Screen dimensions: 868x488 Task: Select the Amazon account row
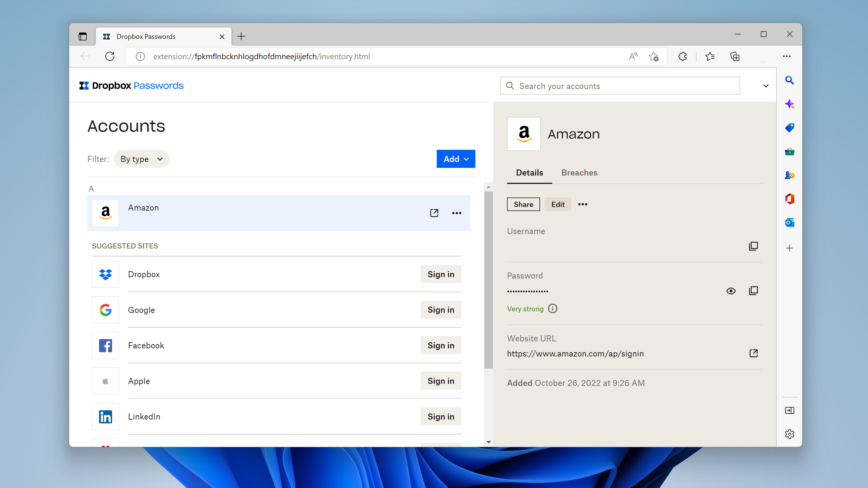click(279, 213)
